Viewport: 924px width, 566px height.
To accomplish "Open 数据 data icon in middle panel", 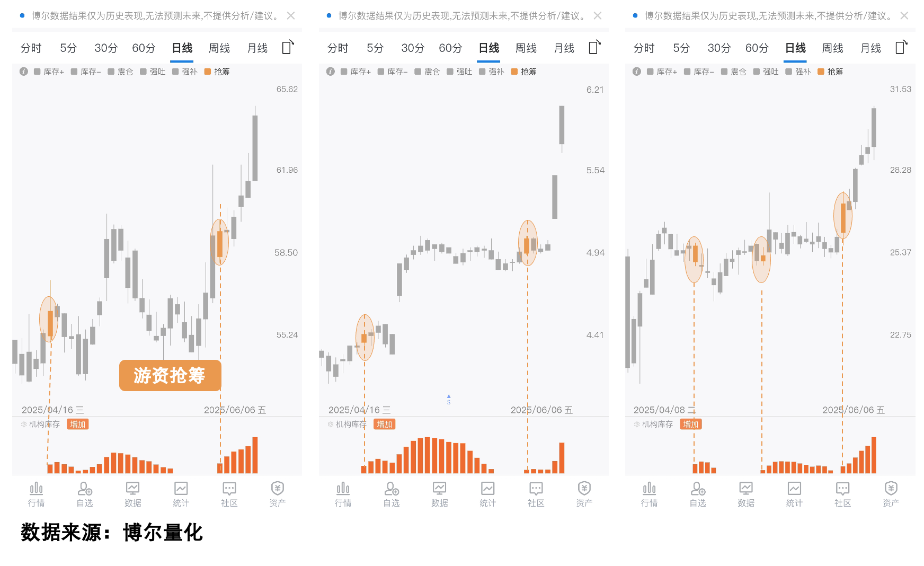I will (439, 494).
